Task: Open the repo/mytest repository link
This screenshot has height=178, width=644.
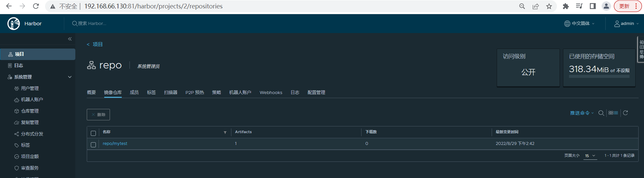Action: pyautogui.click(x=115, y=144)
